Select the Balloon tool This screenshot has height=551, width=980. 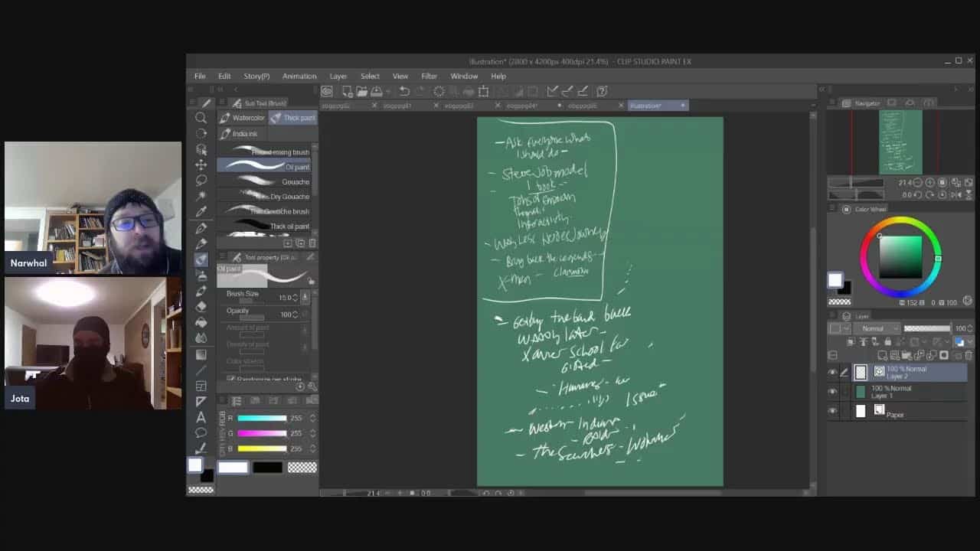pyautogui.click(x=201, y=433)
